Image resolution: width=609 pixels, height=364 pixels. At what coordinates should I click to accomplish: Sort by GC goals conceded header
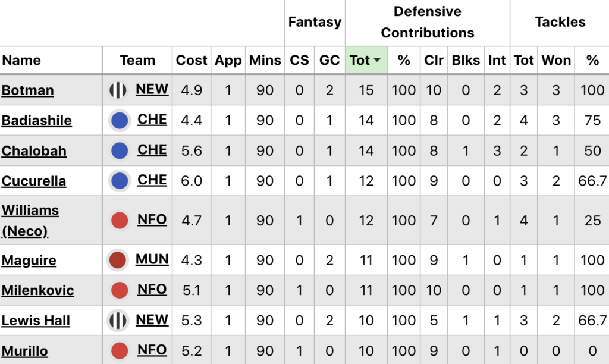[x=329, y=60]
